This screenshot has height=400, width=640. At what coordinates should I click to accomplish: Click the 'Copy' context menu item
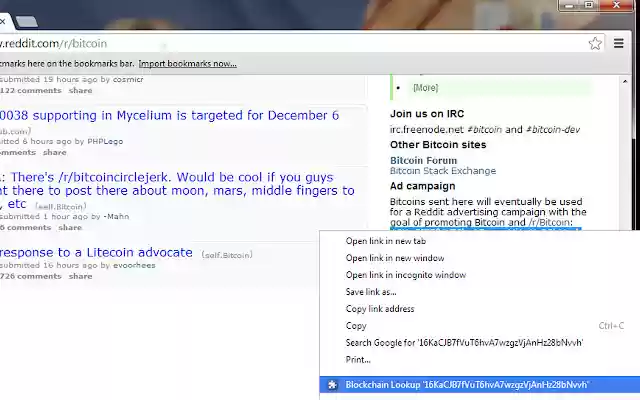tap(356, 326)
